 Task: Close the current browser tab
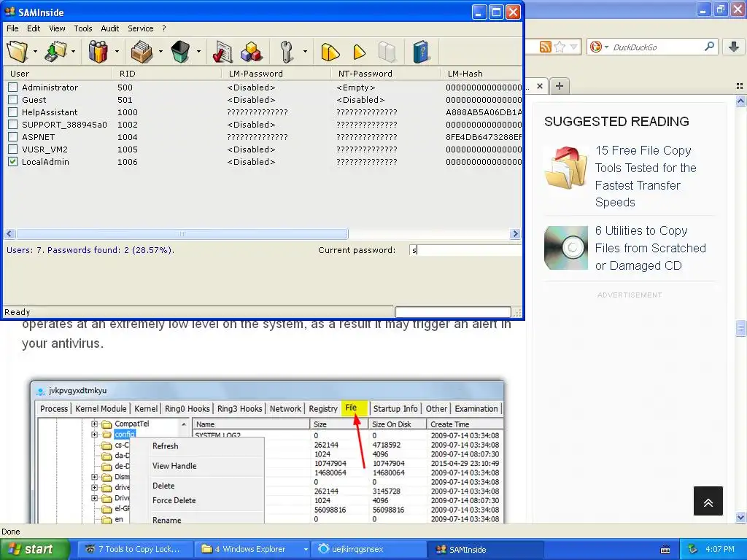point(540,86)
